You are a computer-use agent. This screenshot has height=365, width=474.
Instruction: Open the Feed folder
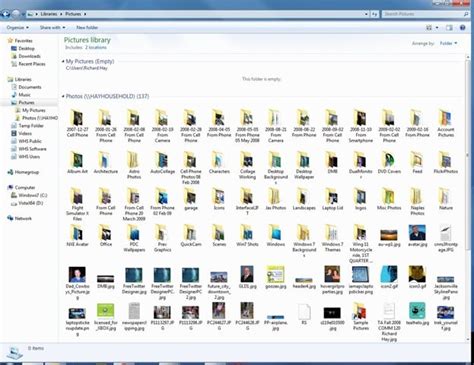tap(417, 163)
